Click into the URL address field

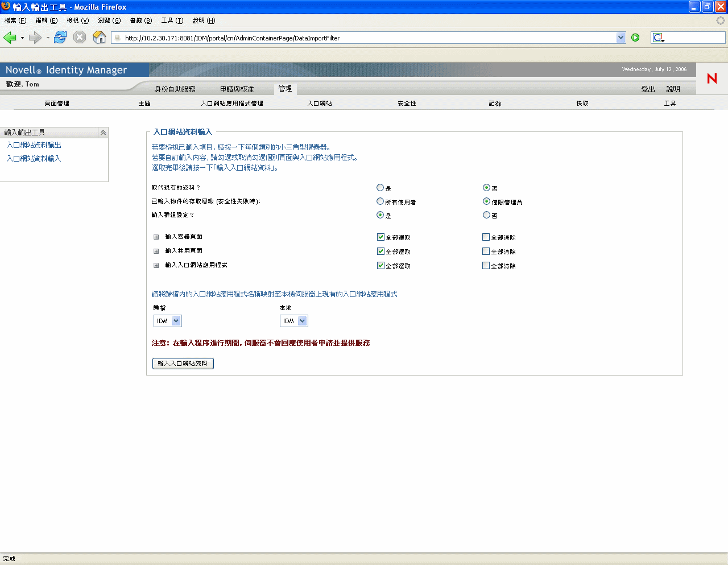[364, 38]
